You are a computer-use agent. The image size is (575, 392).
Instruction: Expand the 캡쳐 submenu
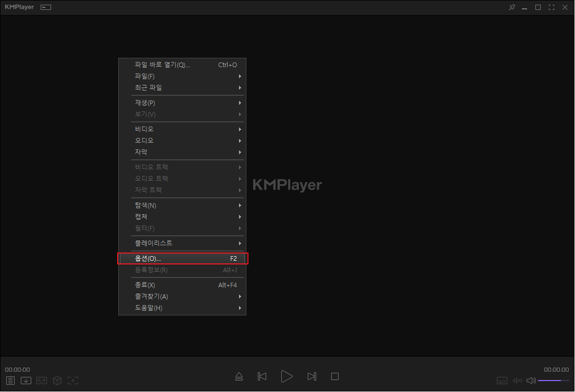click(182, 217)
